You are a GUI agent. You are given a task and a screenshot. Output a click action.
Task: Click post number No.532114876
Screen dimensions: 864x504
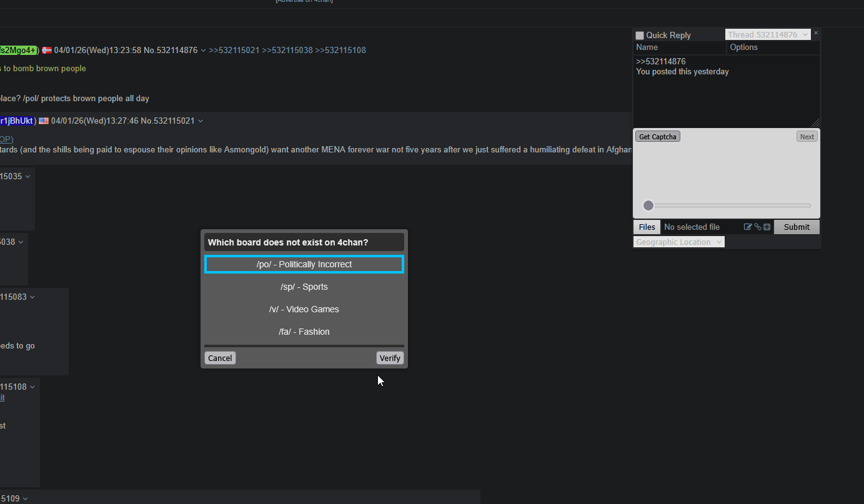[171, 50]
